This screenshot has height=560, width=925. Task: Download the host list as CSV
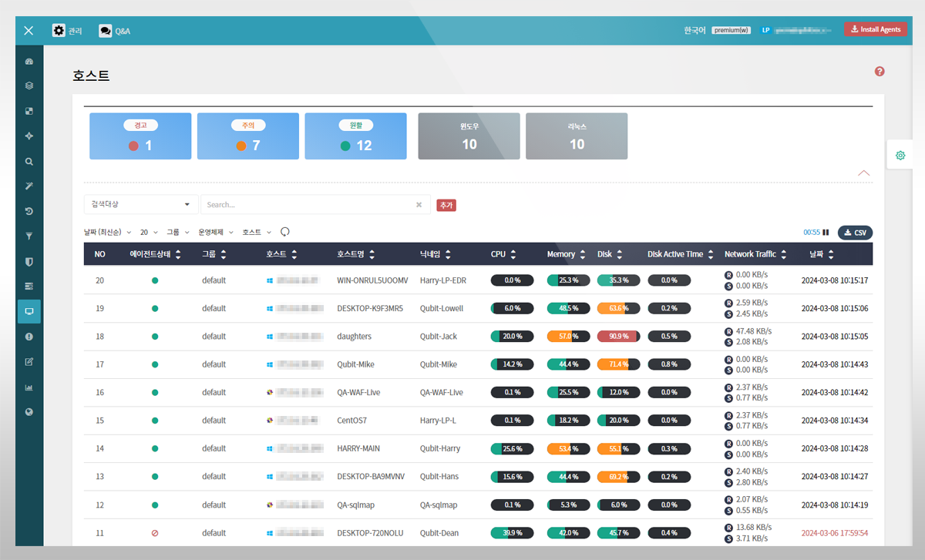point(855,233)
